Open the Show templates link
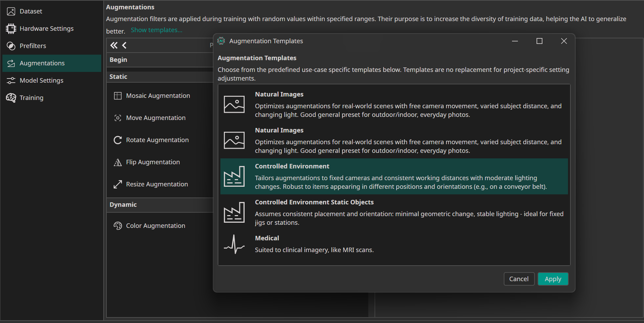 (x=156, y=30)
